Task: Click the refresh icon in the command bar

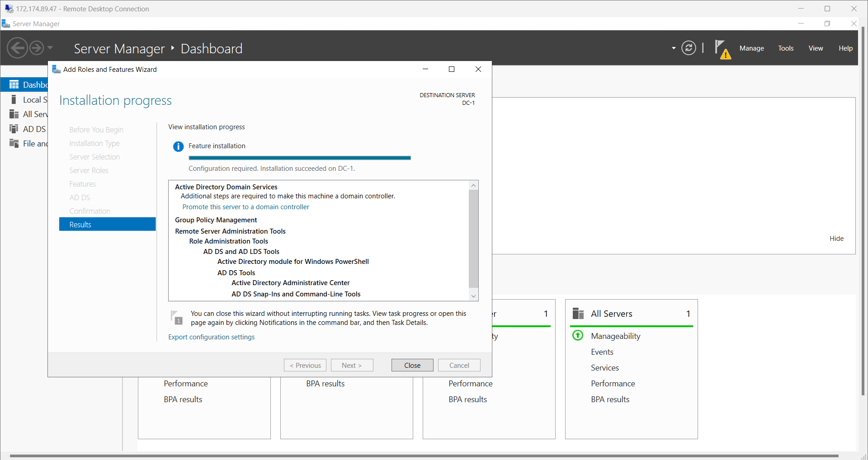Action: pos(689,47)
